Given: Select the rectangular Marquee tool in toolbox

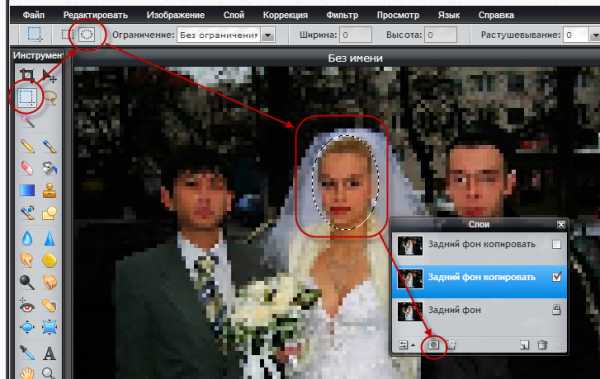Looking at the screenshot, I should click(26, 97).
